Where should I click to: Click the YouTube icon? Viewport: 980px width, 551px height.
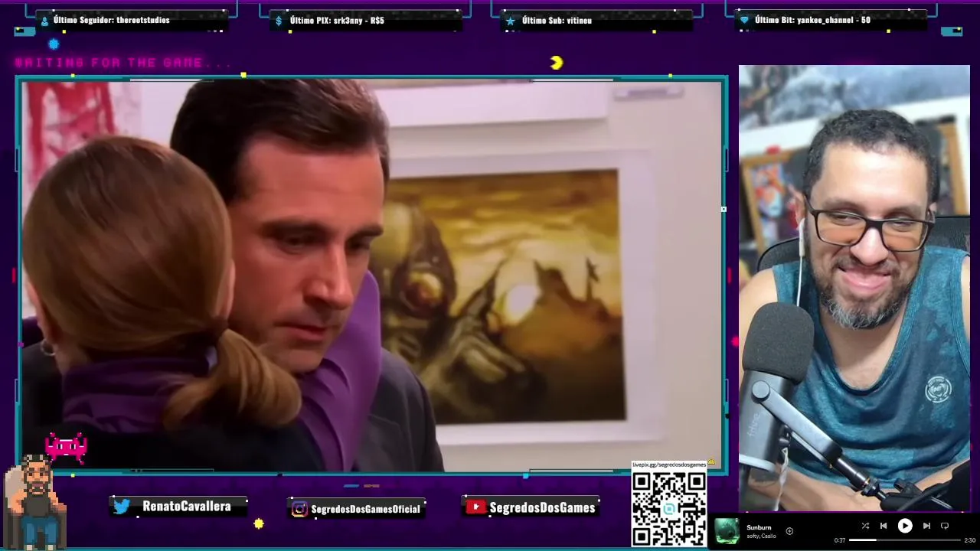click(x=475, y=507)
